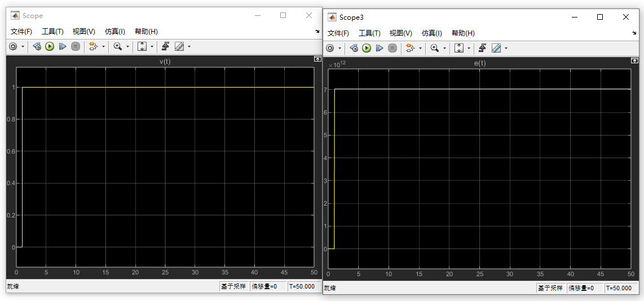Click highlight Simulink block icon in Scope3
644x301 pixels.
tap(410, 48)
